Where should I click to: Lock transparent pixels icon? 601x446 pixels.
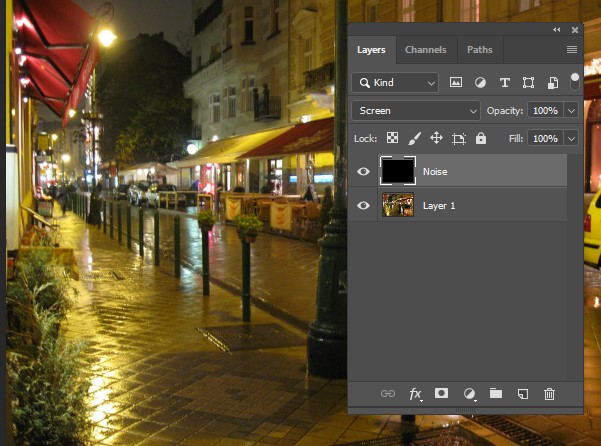tap(392, 138)
